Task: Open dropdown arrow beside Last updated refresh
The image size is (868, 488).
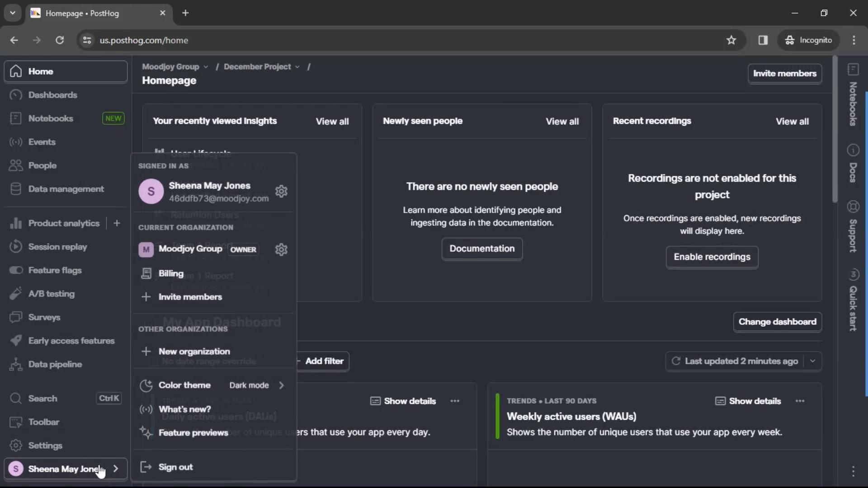Action: [x=812, y=361]
